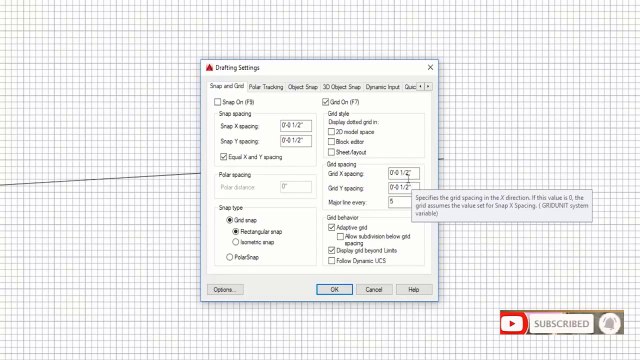Open the partially visible Quick Properties tab
This screenshot has height=360, width=640.
pyautogui.click(x=410, y=87)
